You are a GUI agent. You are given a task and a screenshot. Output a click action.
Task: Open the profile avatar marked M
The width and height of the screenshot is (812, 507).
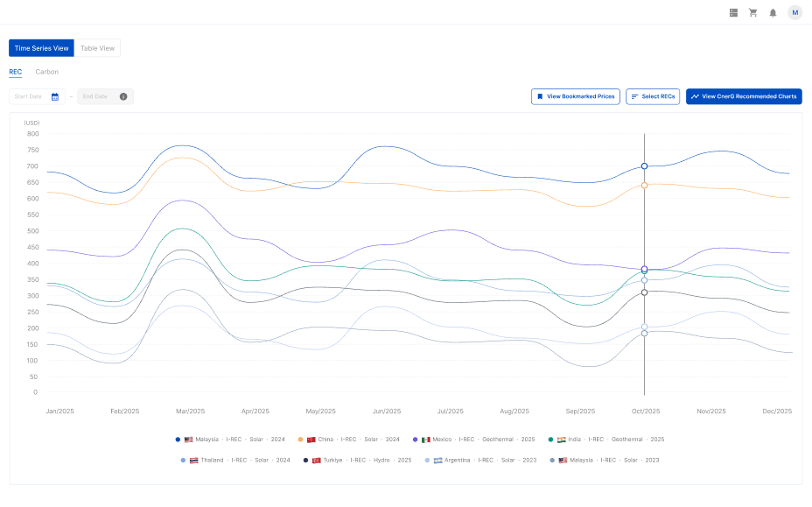click(794, 12)
